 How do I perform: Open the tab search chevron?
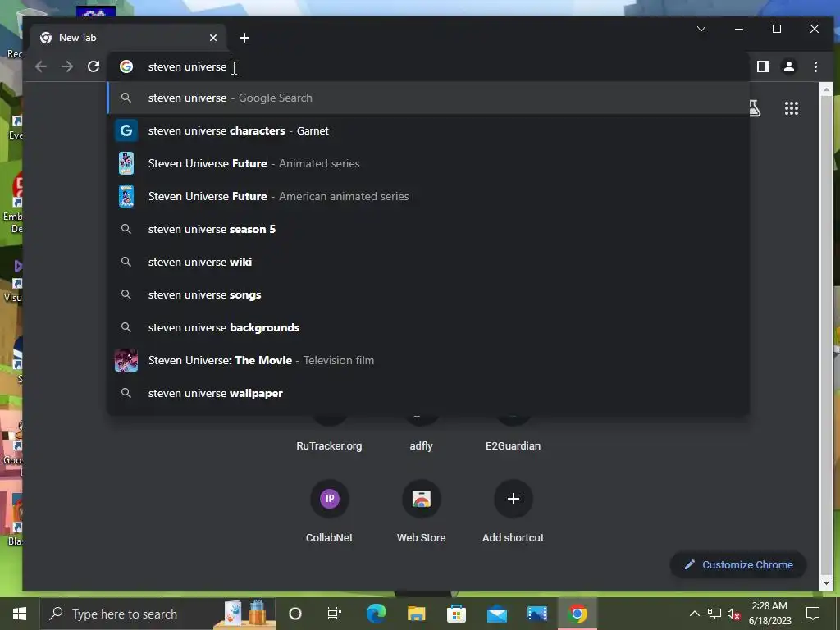pyautogui.click(x=701, y=29)
